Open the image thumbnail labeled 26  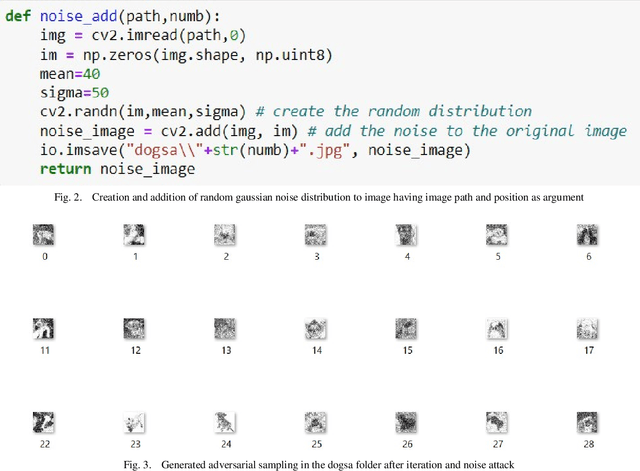(407, 422)
